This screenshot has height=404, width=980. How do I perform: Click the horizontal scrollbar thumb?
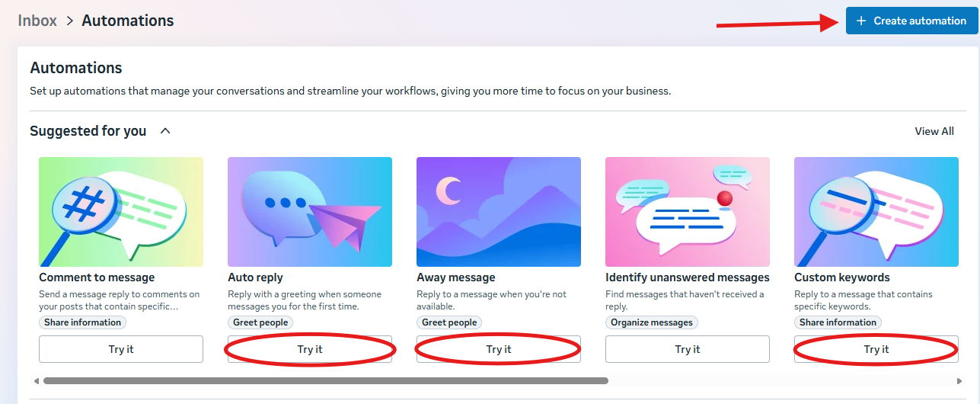(x=326, y=380)
